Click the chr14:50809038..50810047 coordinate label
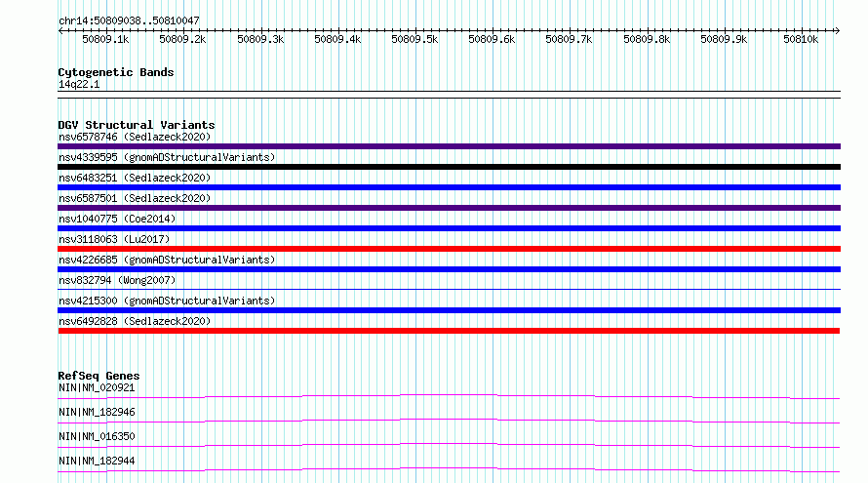 click(129, 20)
